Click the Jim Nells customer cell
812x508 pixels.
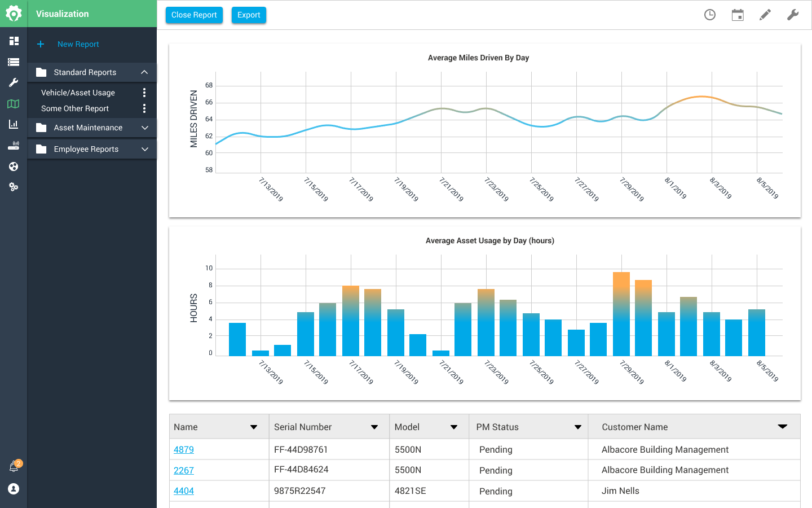coord(694,491)
